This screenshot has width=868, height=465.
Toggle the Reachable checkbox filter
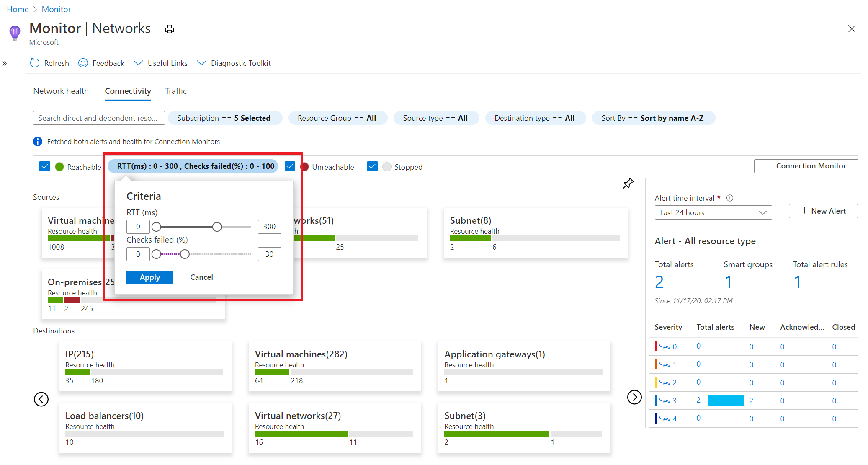point(44,166)
